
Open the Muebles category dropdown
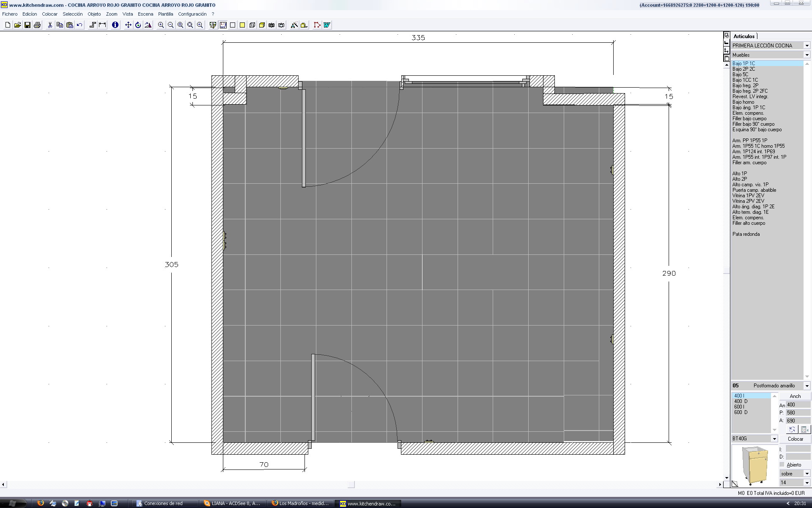[x=807, y=55]
